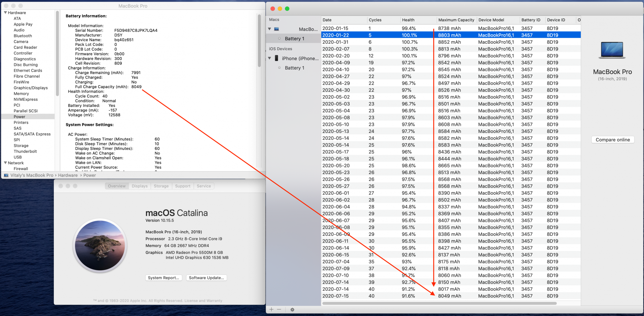Click Vitaly's MacBook Pro in the path bar
This screenshot has width=644, height=316.
(x=32, y=175)
